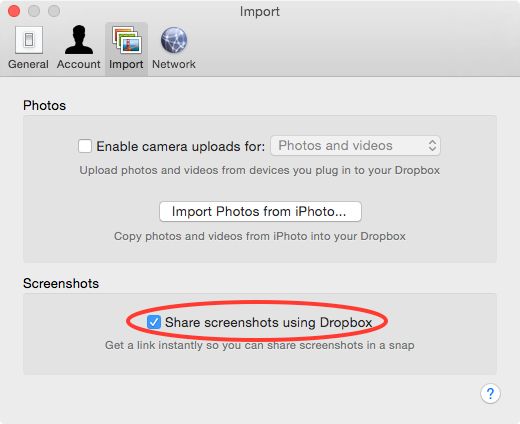Click the grayed-out minimize window button
Viewport: 520px width, 424px height.
pos(34,11)
